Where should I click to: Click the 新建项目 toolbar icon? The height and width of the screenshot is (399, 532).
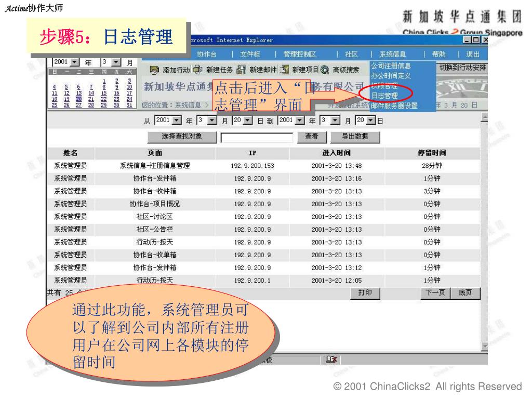[x=284, y=70]
